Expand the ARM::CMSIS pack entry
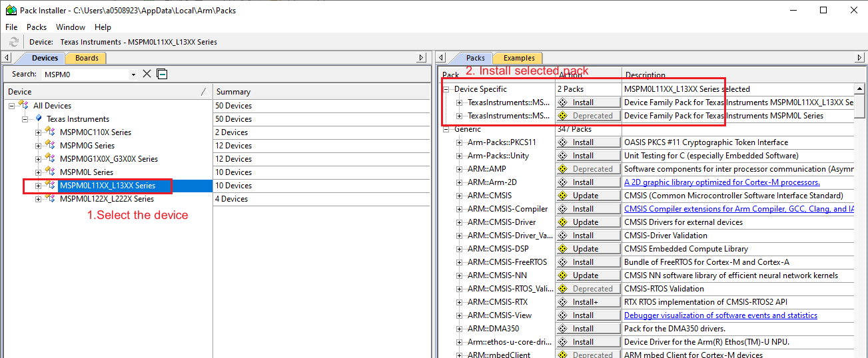Image resolution: width=868 pixels, height=358 pixels. [460, 196]
